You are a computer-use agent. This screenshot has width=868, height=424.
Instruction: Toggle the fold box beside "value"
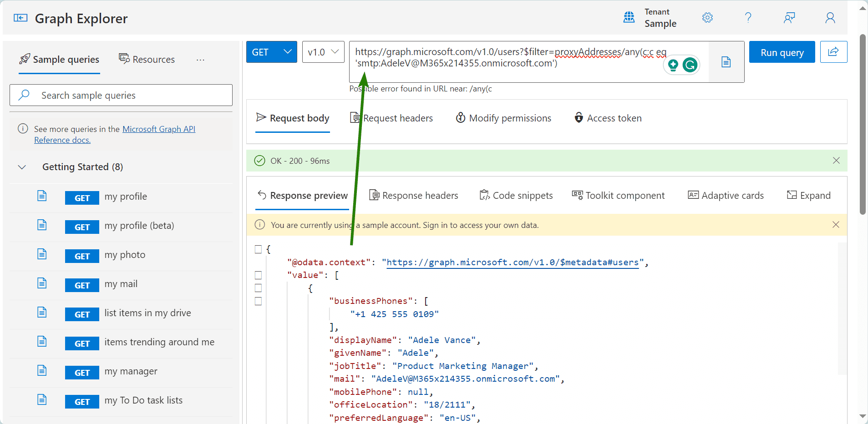click(258, 275)
